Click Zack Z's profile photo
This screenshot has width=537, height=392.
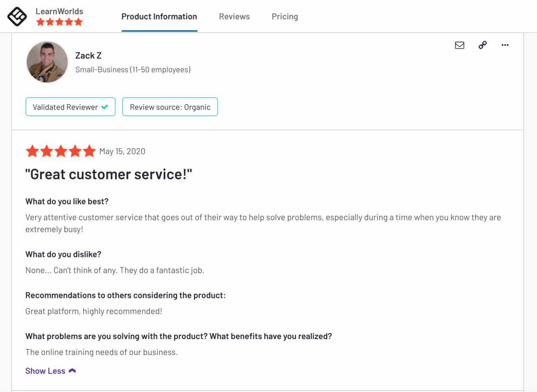click(x=47, y=62)
